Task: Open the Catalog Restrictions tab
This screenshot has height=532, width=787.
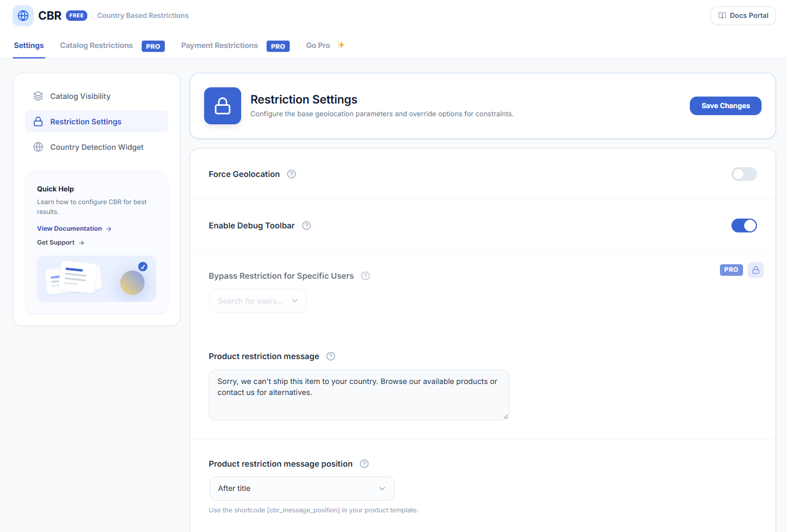Action: click(x=97, y=46)
